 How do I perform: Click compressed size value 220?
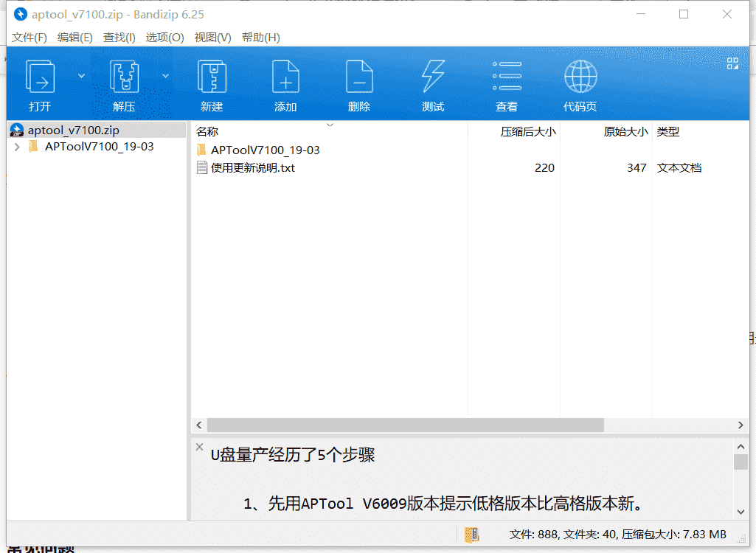click(x=544, y=168)
